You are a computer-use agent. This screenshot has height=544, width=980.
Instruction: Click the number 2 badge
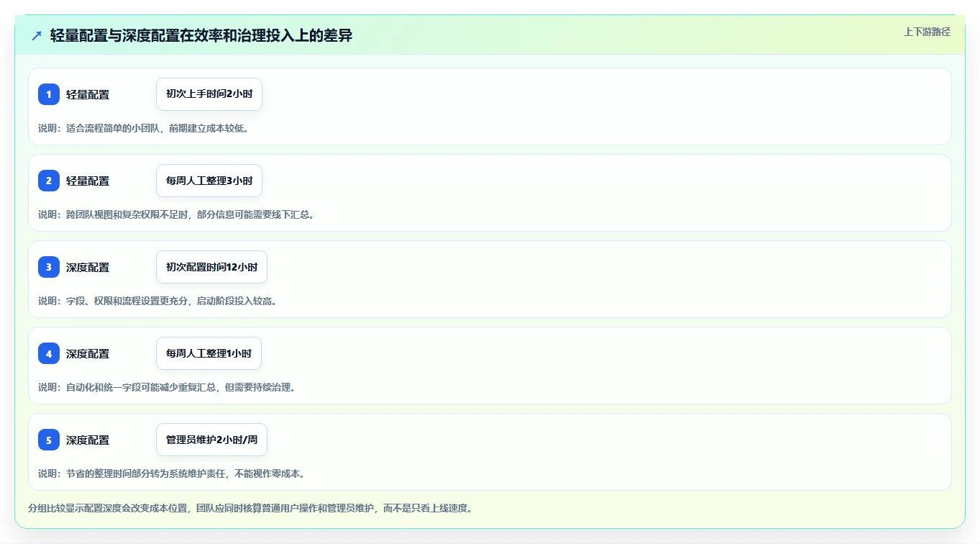[x=49, y=181]
